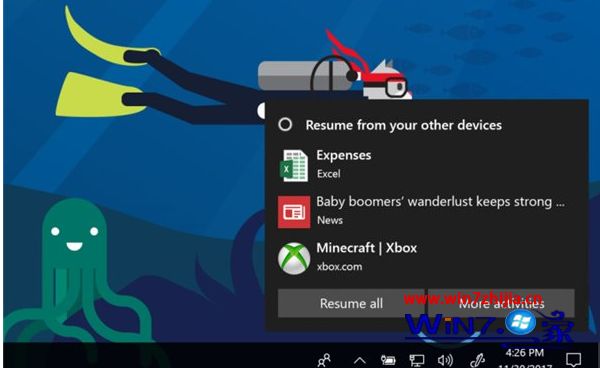
Task: Click the Cortana circle icon in popup header
Action: pos(285,125)
